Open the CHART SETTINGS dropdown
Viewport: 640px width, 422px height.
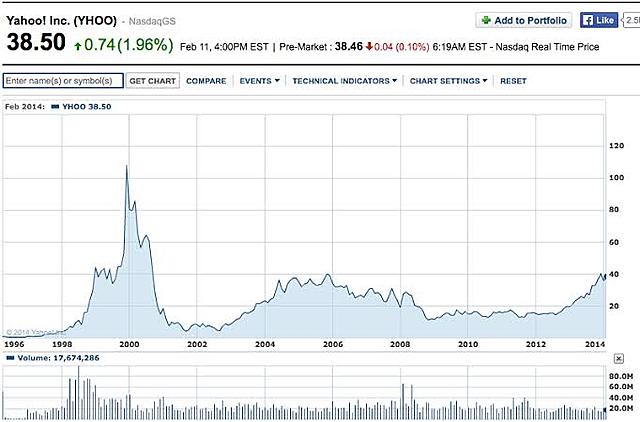[x=448, y=81]
